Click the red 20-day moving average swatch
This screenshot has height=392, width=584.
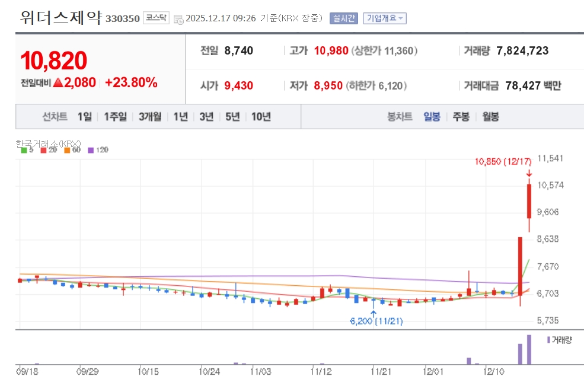(x=43, y=151)
